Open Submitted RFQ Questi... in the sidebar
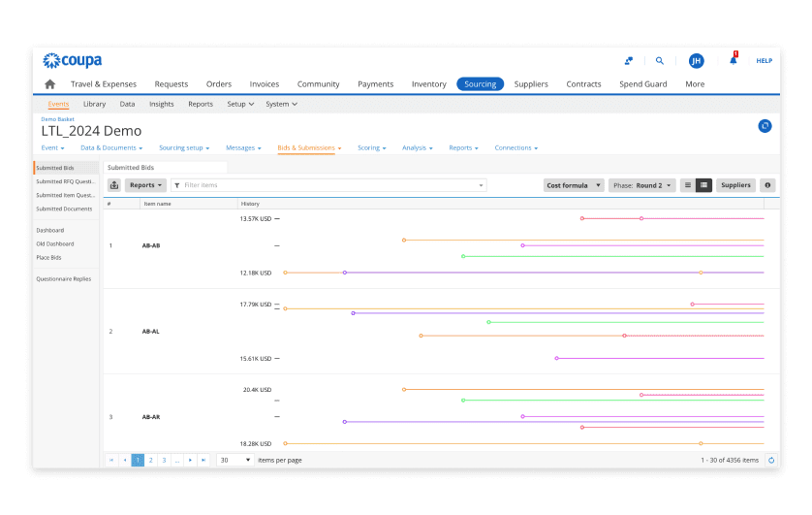 66,181
